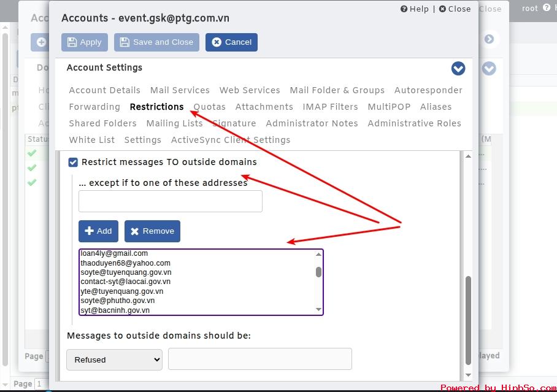
Task: Click the plus icon on Add button
Action: pos(89,231)
